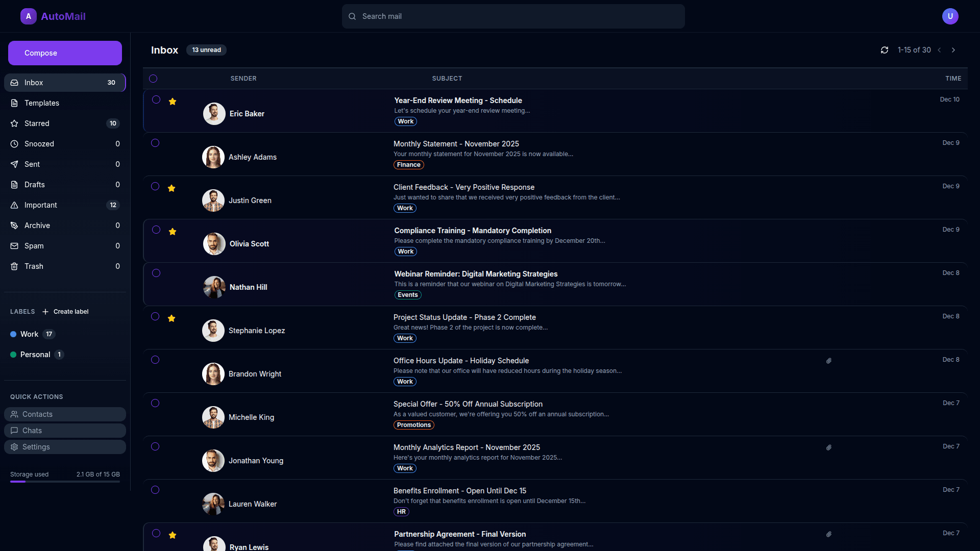This screenshot has height=551, width=980.
Task: Click the AutoMail logo icon
Action: point(29,16)
